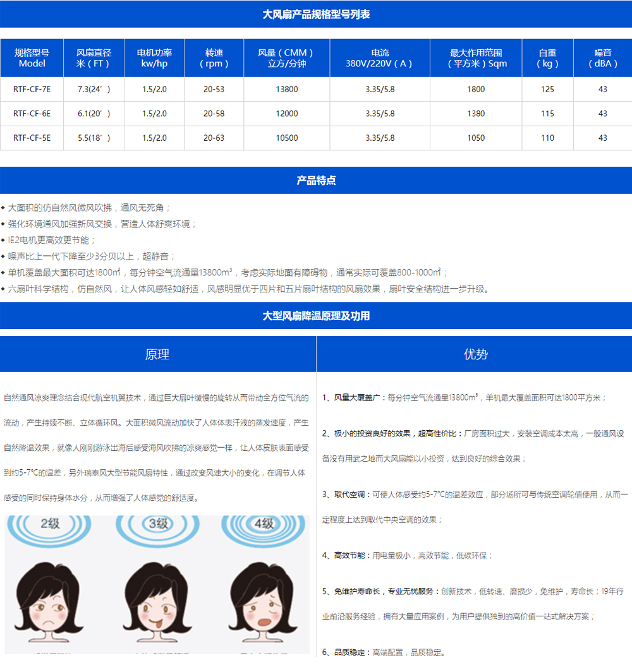Click the 20-63 rpm speed cell
The height and width of the screenshot is (672, 632).
pos(214,138)
